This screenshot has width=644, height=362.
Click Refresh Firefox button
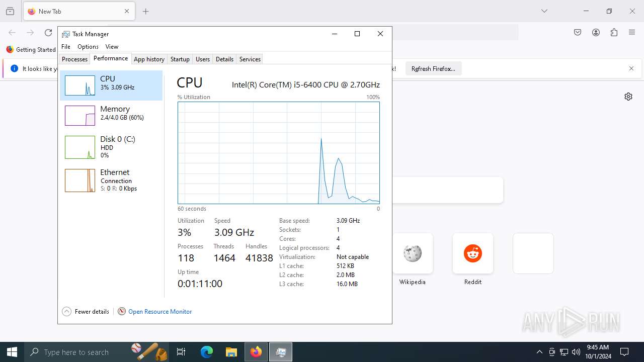coord(433,69)
